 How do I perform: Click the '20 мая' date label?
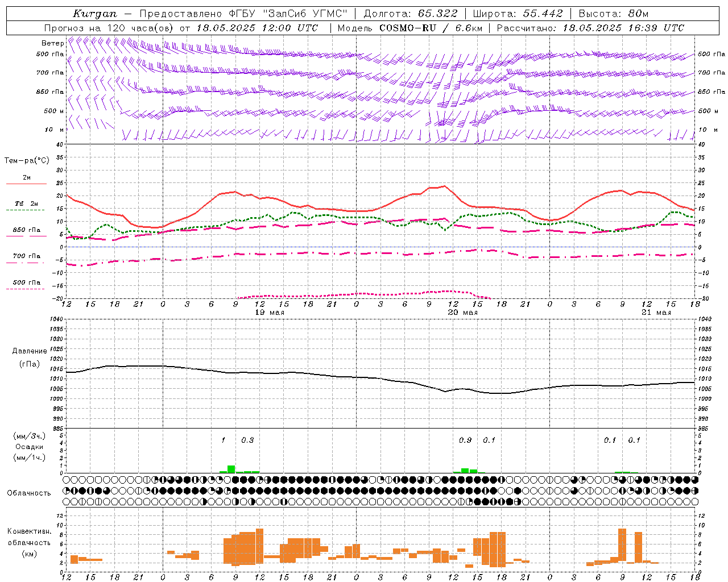(x=463, y=313)
